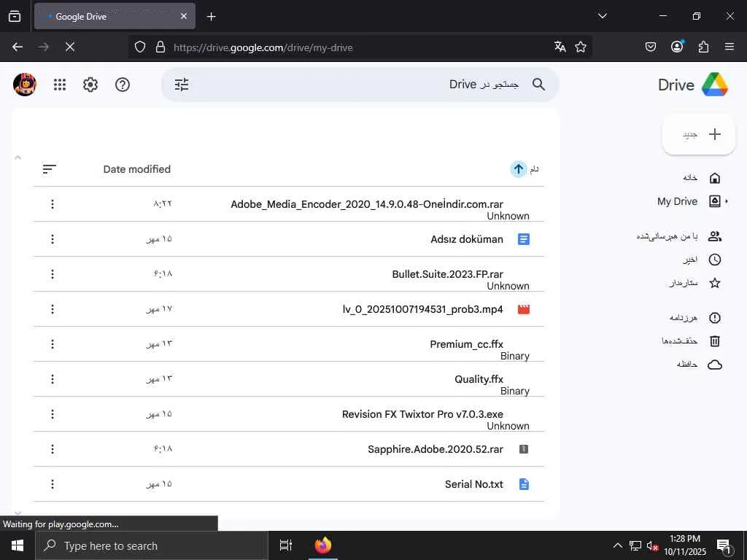
Task: Open My Drive in sidebar
Action: pos(689,201)
